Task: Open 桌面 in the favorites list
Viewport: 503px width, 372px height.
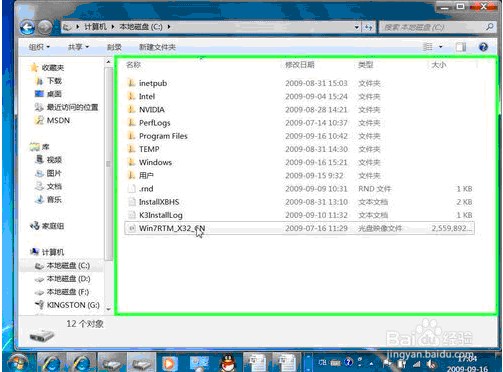Action: [54, 94]
